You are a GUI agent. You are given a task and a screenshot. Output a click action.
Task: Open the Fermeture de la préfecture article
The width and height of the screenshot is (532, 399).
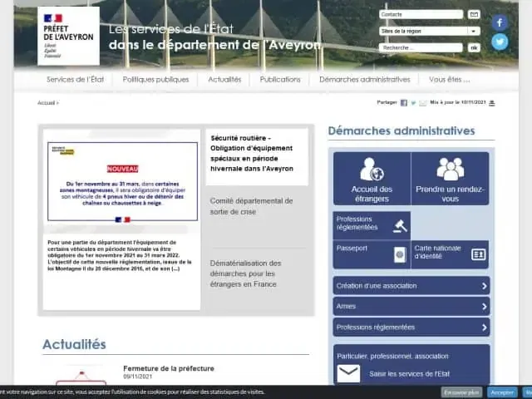(169, 368)
